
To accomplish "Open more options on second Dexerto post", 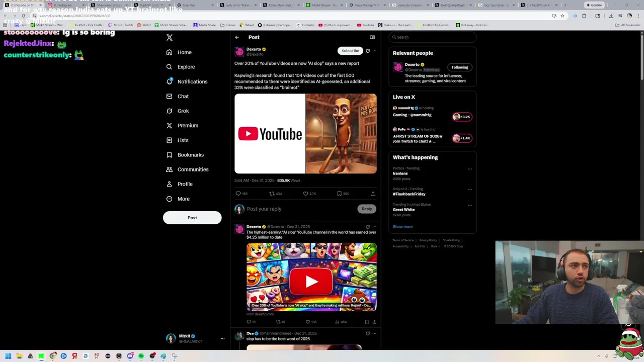I will coord(374,227).
